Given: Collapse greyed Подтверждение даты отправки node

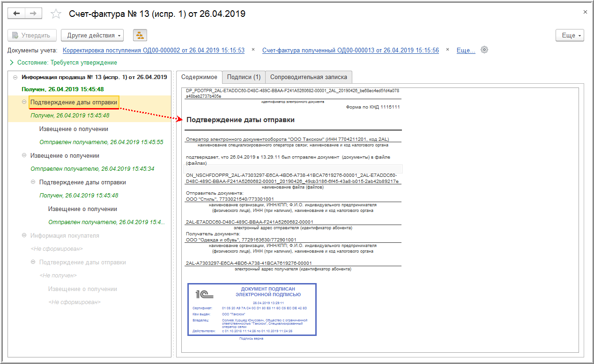Looking at the screenshot, I should click(33, 262).
